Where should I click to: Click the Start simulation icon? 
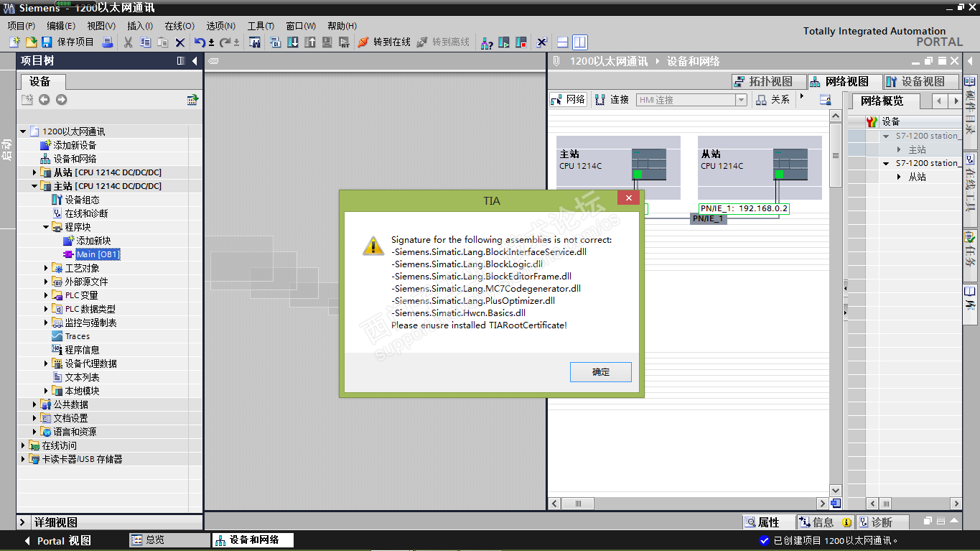click(x=327, y=42)
